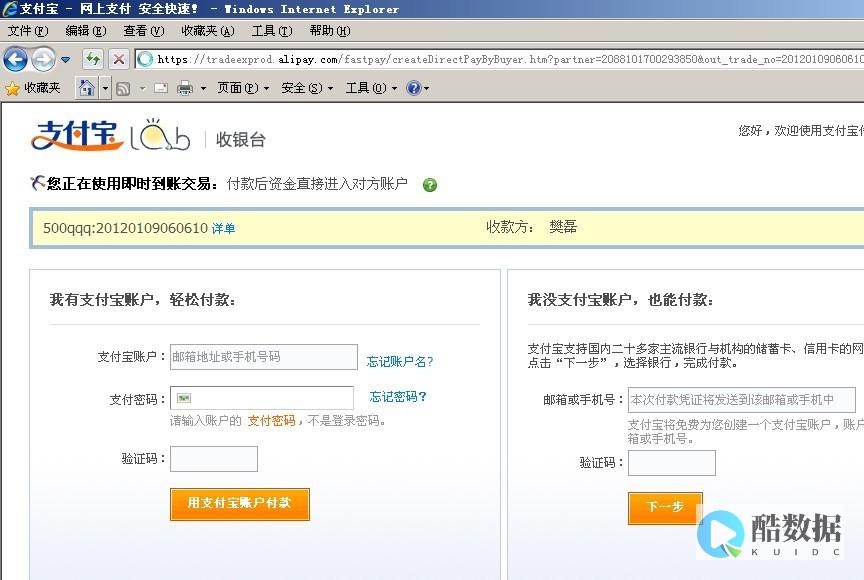This screenshot has height=580, width=864.
Task: Expand the Home button dropdown arrow
Action: [105, 88]
